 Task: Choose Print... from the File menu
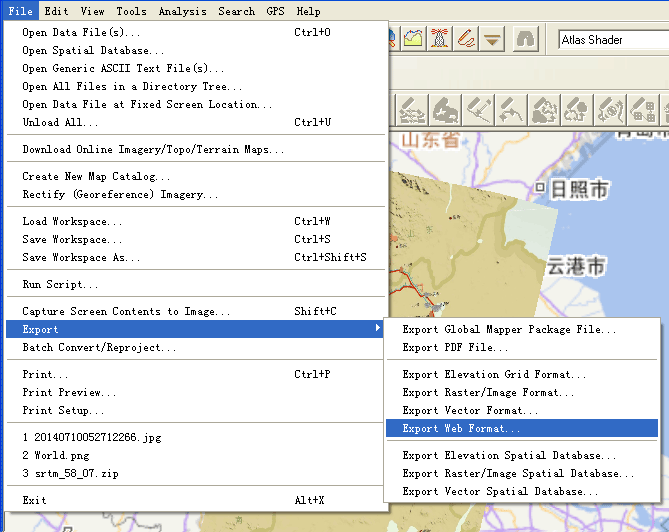197,374
